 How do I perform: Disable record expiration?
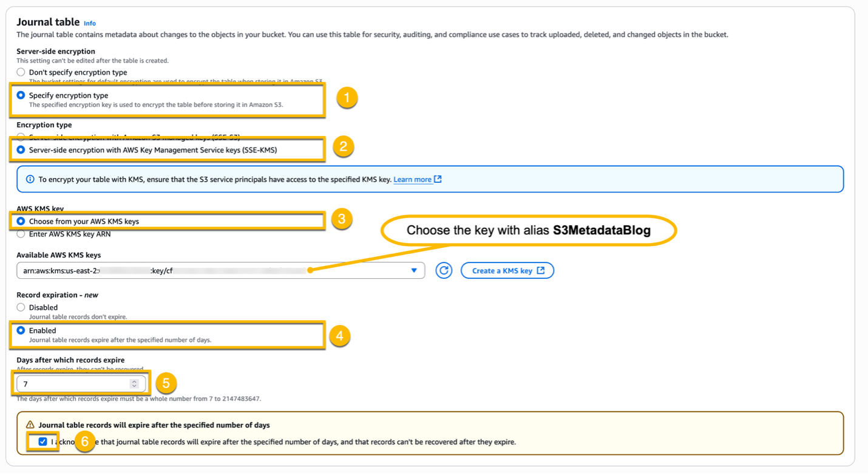click(21, 307)
